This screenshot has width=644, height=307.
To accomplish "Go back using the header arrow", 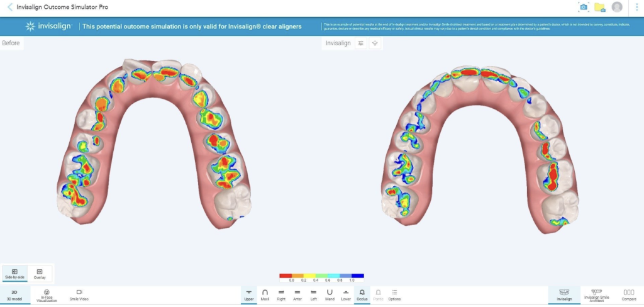I will [x=10, y=7].
